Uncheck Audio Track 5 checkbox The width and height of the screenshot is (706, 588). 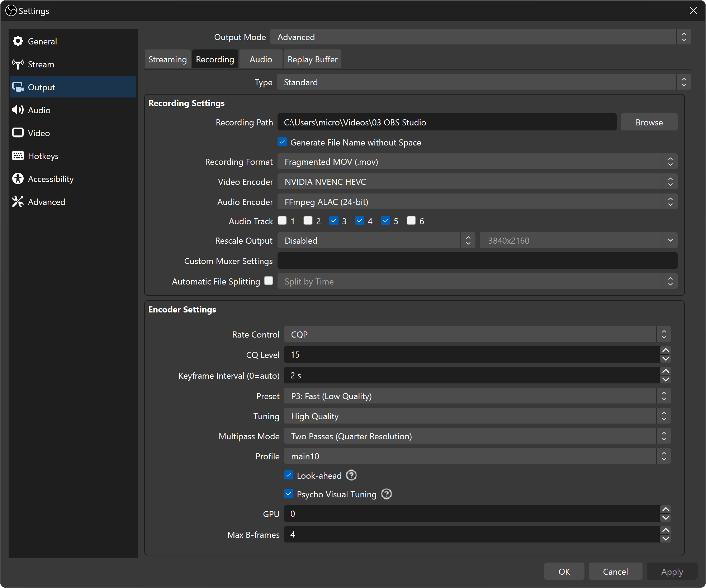(x=385, y=220)
